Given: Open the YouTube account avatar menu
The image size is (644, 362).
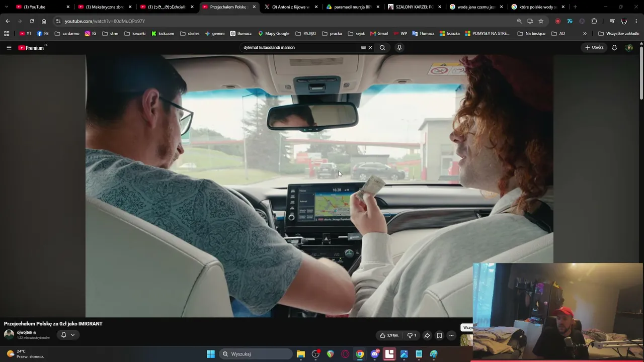Looking at the screenshot, I should [629, 48].
